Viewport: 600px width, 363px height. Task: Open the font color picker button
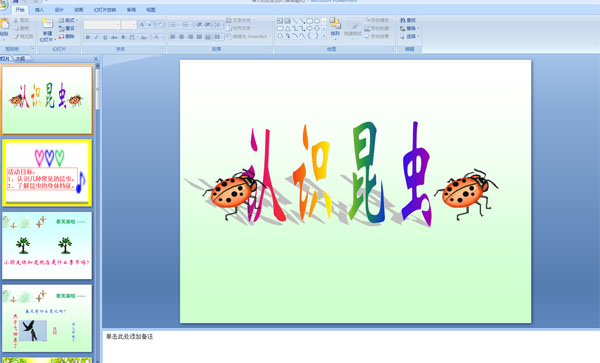click(x=157, y=37)
